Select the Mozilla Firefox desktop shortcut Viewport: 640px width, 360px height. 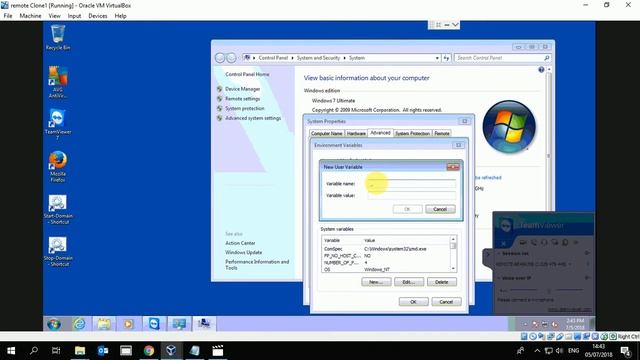point(58,166)
